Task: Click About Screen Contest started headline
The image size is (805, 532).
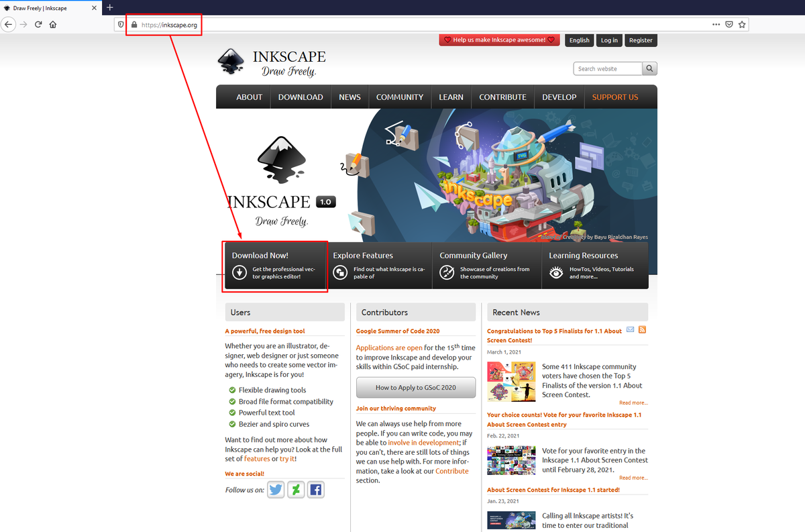Action: [x=553, y=490]
